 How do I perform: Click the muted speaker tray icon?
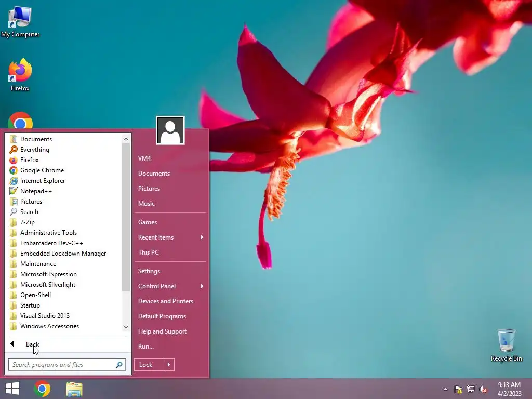(x=483, y=389)
